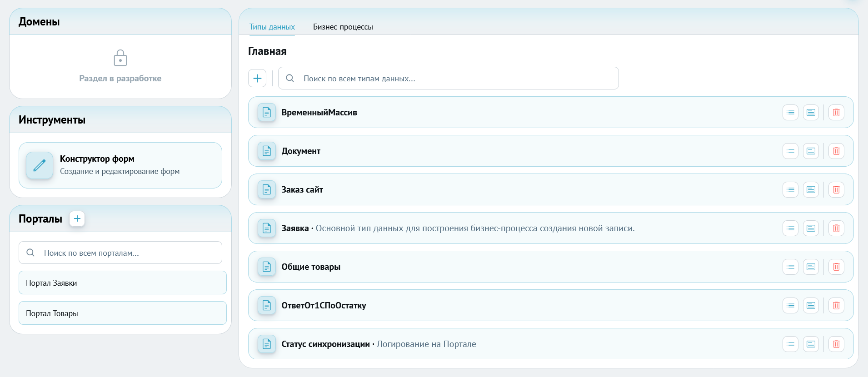This screenshot has width=868, height=377.
Task: Open Портал Заявки
Action: pos(123,283)
